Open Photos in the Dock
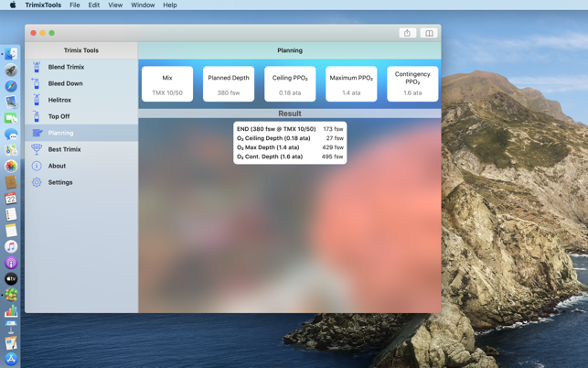This screenshot has height=368, width=588. coord(11,166)
